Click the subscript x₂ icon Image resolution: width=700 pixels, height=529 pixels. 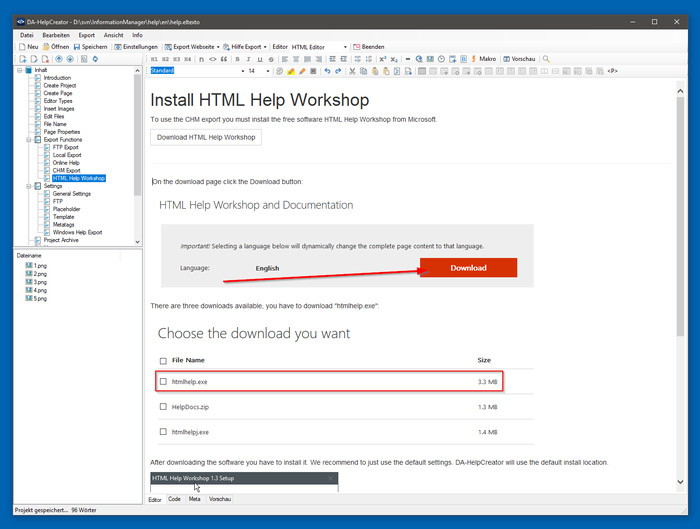coord(394,59)
